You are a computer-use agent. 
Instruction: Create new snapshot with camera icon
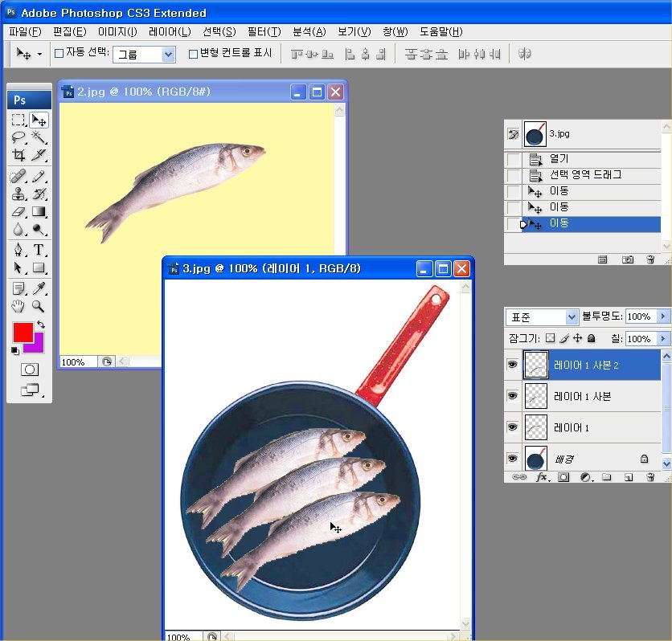click(x=627, y=259)
